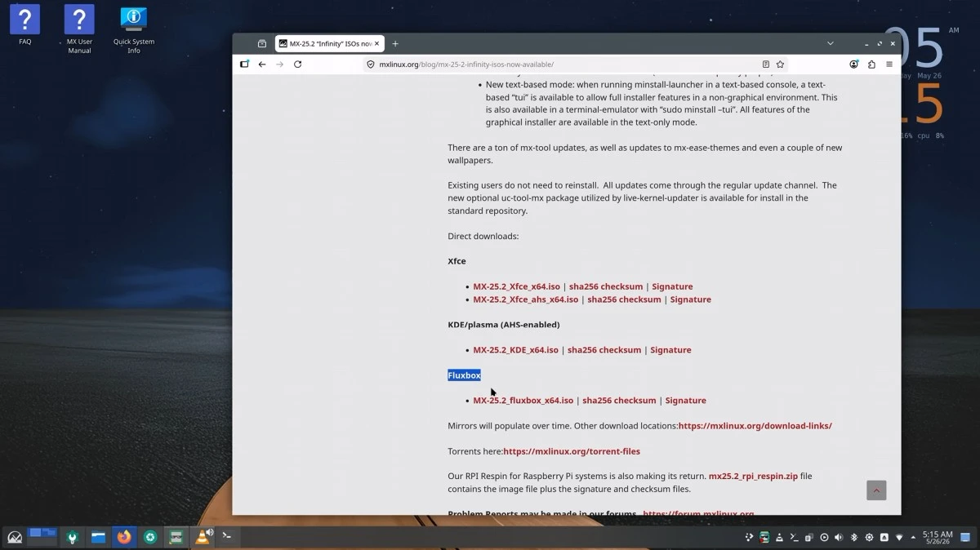
Task: Download MX-25.2_KDE_x64.iso
Action: click(x=516, y=350)
